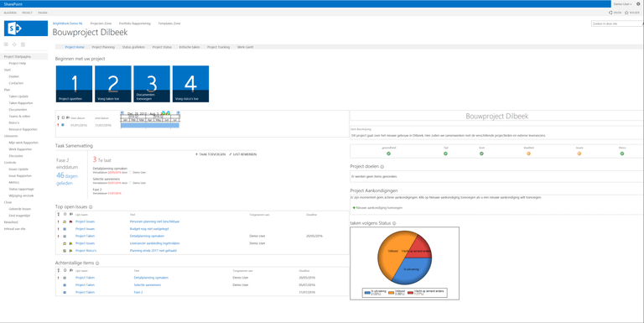
Task: Open the SharePoint site logo
Action: click(26, 29)
